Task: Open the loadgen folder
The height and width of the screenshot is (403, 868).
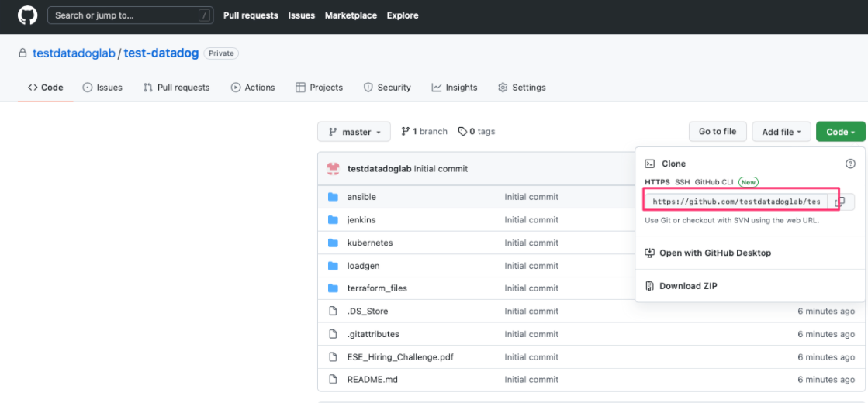Action: click(x=363, y=266)
